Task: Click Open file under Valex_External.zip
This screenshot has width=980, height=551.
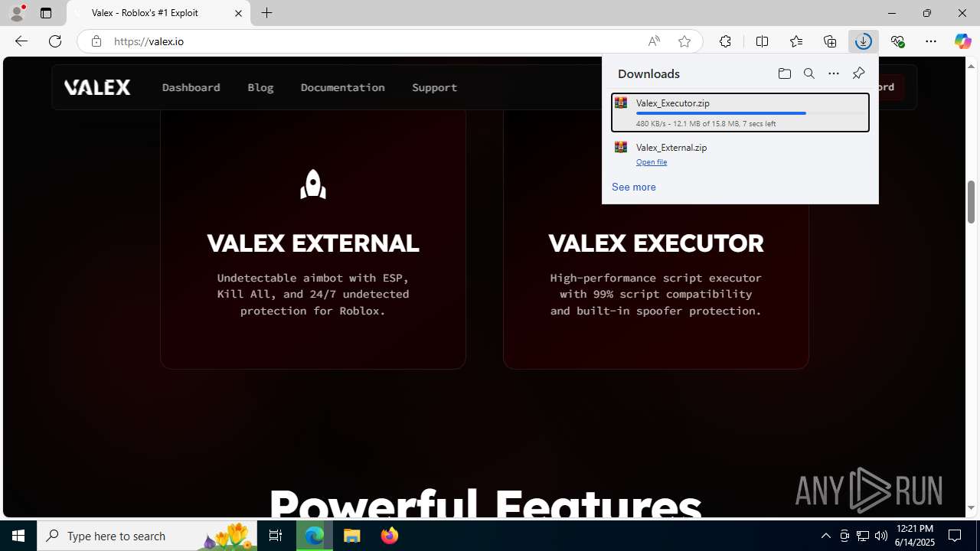Action: [x=652, y=162]
